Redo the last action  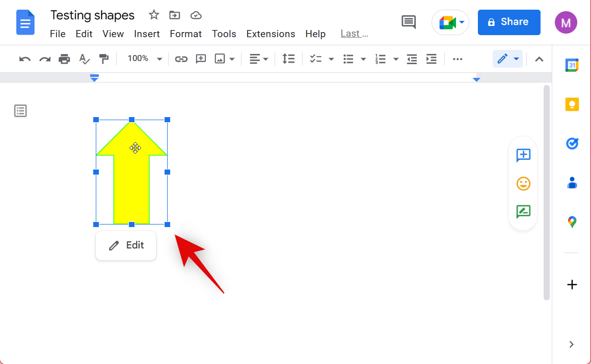coord(45,59)
